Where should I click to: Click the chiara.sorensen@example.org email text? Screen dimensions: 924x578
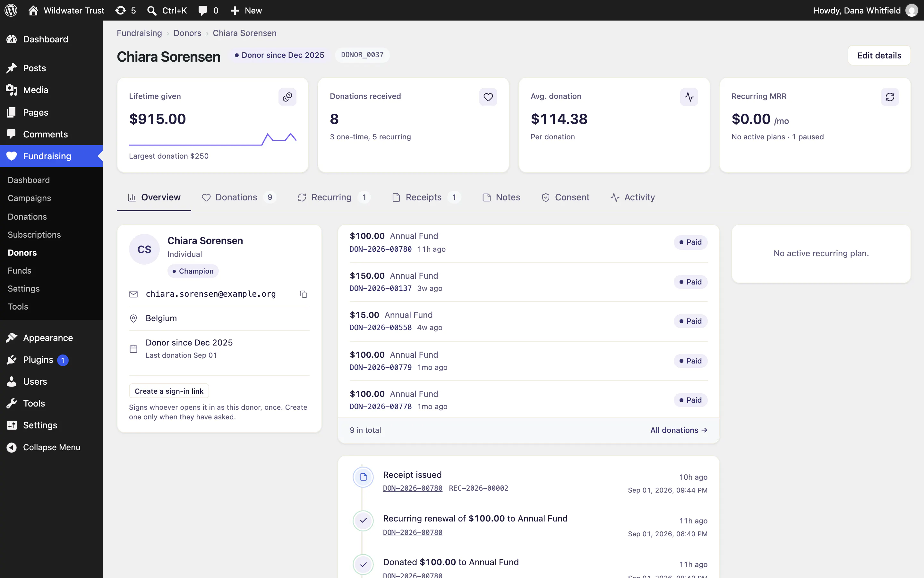pyautogui.click(x=211, y=294)
